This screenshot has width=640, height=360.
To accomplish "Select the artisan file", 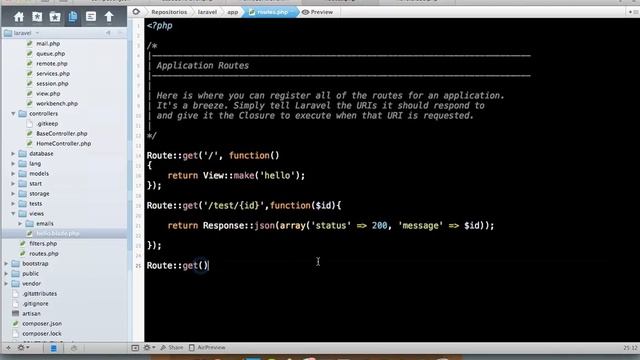I will coord(31,313).
